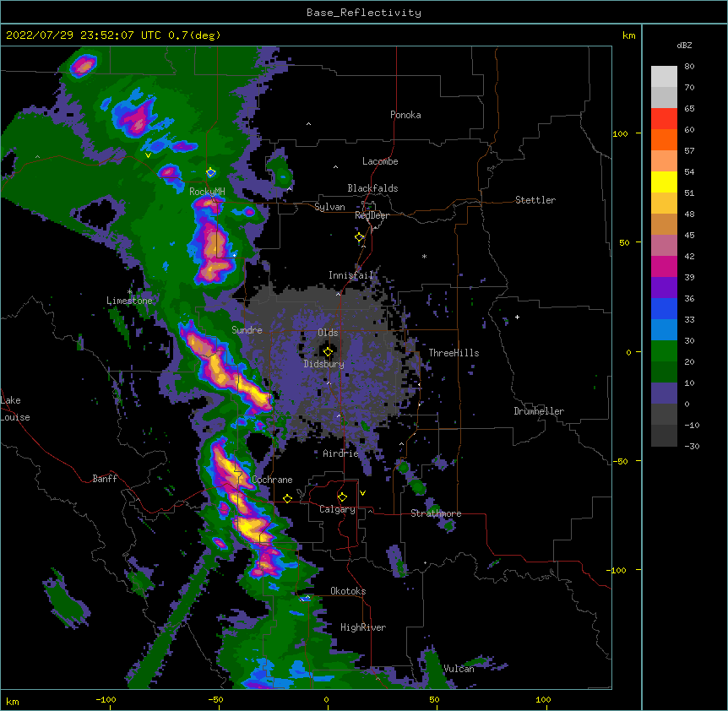
Task: Click the -30 value in the dBZ legend
Action: pyautogui.click(x=692, y=446)
